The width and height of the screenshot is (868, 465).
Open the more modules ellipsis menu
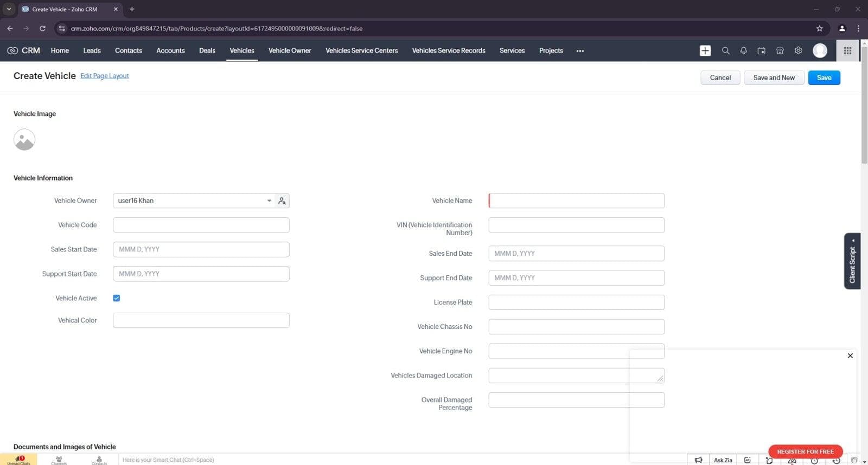[580, 51]
